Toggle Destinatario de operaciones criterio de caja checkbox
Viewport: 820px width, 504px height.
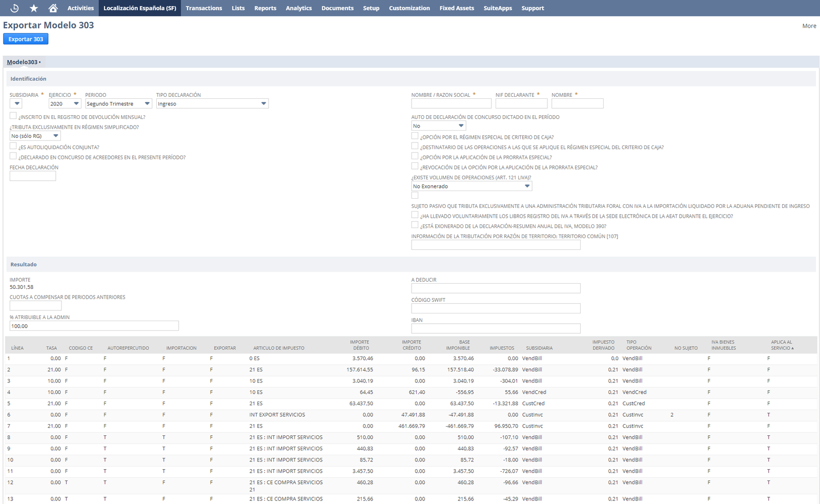click(x=415, y=146)
